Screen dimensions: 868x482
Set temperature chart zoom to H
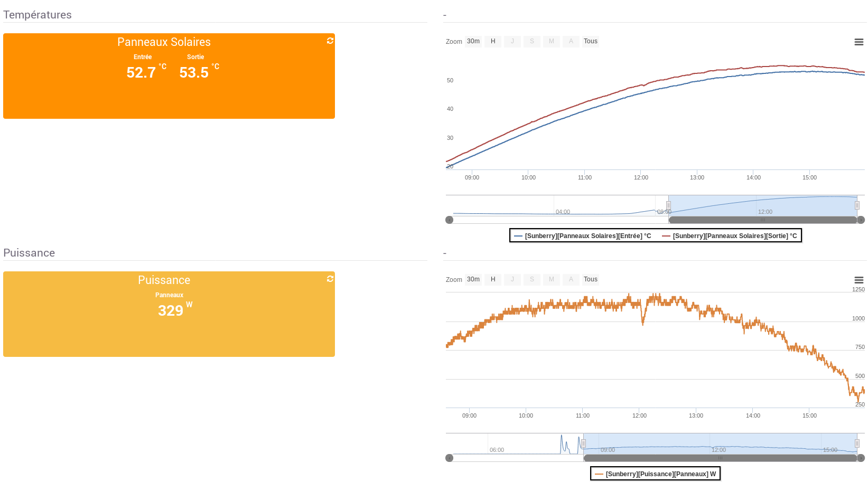[x=493, y=41]
